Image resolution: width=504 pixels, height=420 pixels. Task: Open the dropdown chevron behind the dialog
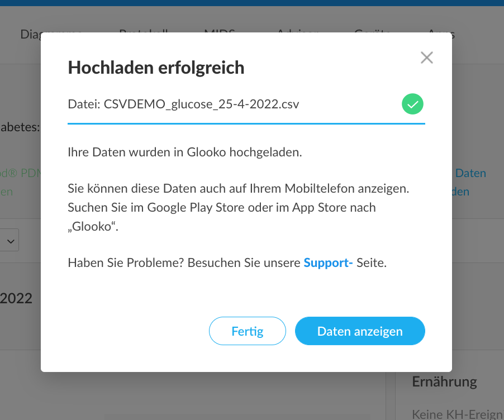point(11,241)
